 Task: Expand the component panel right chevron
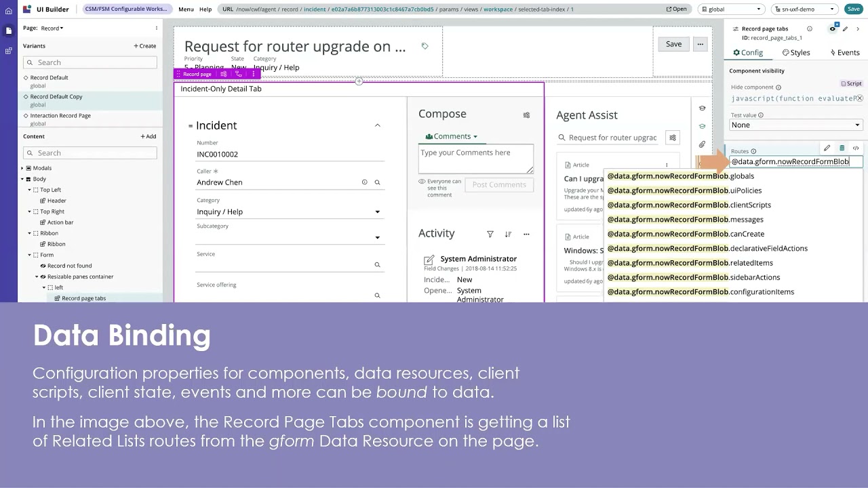pyautogui.click(x=858, y=29)
